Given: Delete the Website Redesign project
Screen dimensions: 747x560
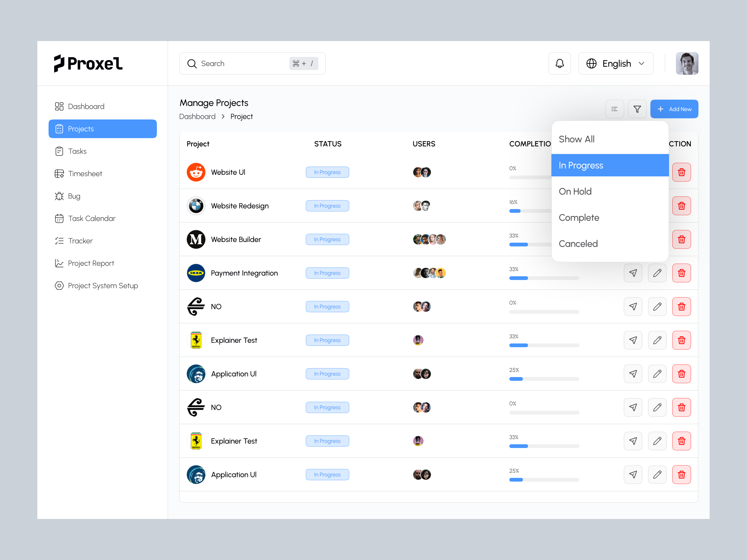Looking at the screenshot, I should click(682, 206).
